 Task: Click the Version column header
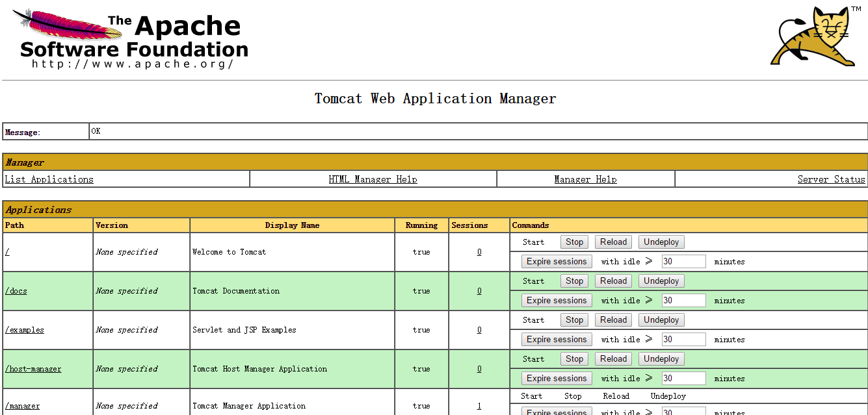point(112,225)
